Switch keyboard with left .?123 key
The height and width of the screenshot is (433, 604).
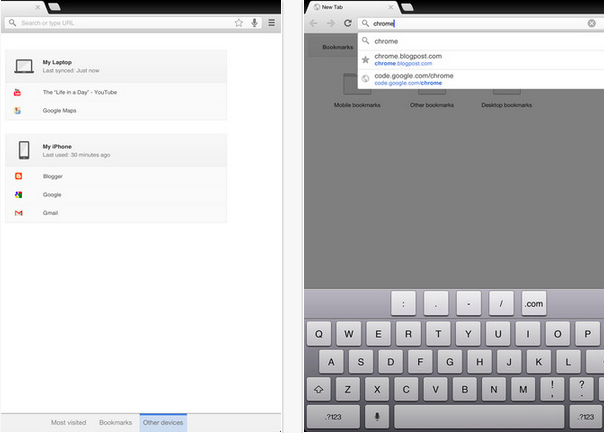(333, 417)
